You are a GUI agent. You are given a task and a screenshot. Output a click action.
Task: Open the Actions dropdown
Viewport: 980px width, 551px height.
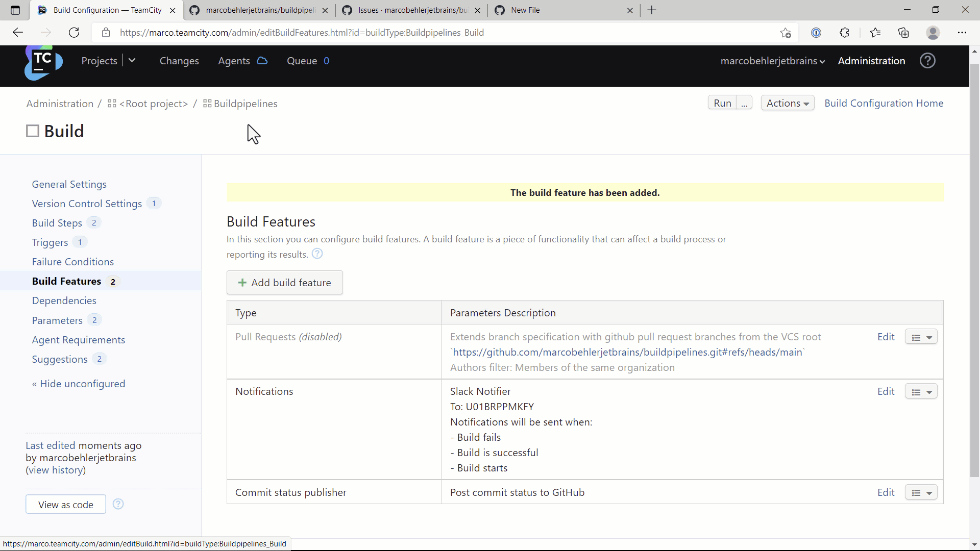[x=788, y=103]
